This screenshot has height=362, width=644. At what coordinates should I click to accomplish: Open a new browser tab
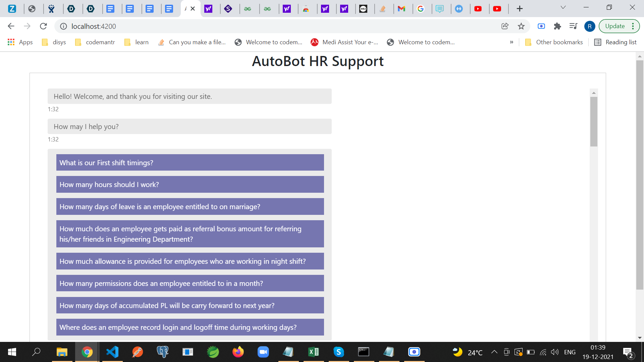click(520, 9)
